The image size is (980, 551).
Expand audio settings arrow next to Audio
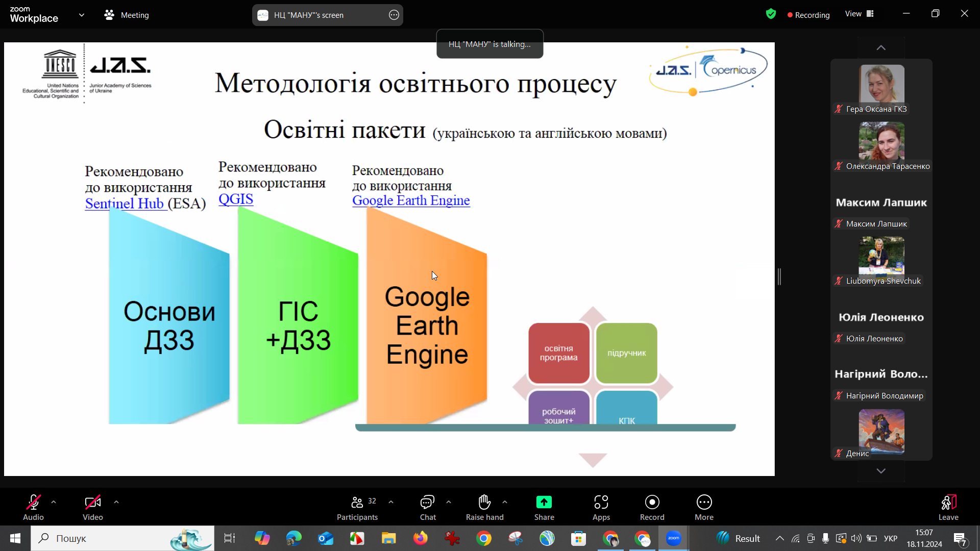[x=54, y=502]
